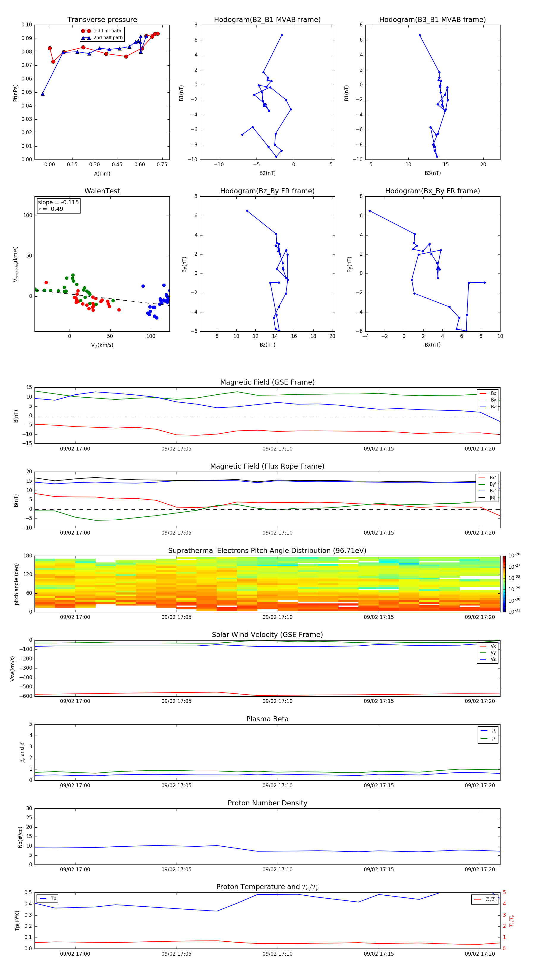Click the pitch angle flux colorbar
Screen dimensions: 535x980
tap(504, 584)
